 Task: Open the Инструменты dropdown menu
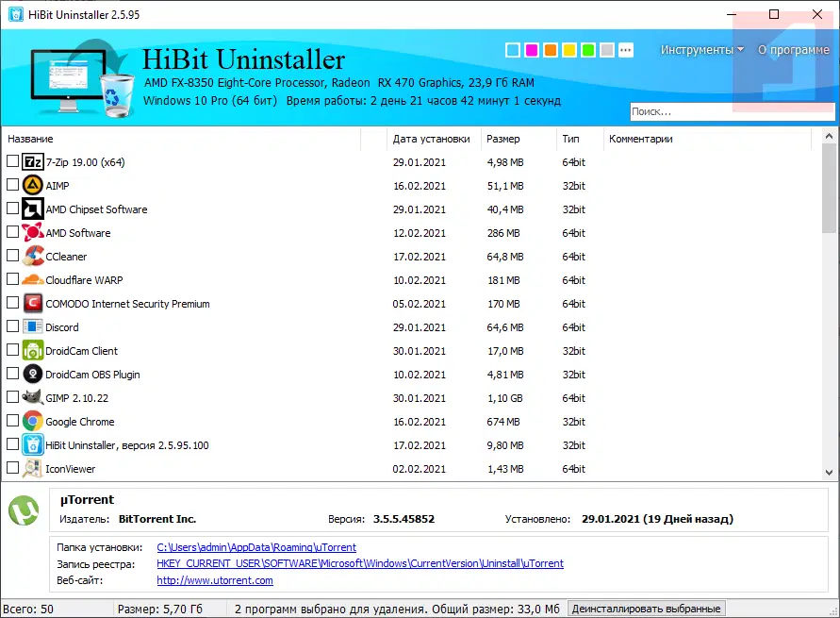[x=701, y=50]
